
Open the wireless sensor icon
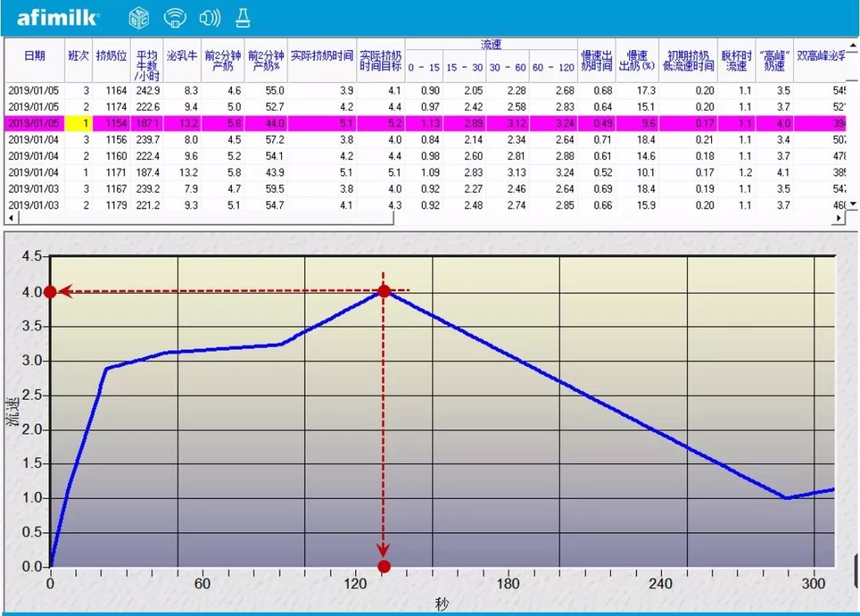click(174, 18)
